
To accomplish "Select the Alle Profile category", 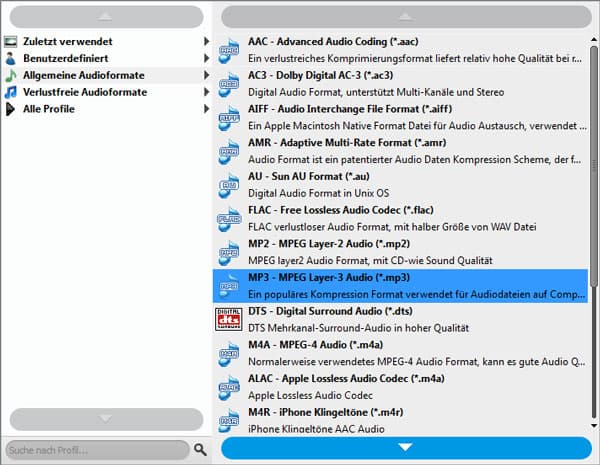I will click(106, 109).
